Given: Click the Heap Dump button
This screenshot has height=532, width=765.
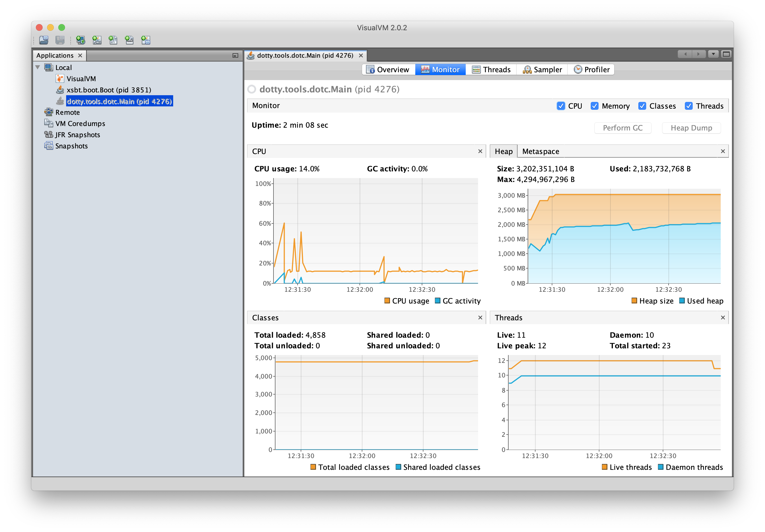Looking at the screenshot, I should click(x=691, y=128).
